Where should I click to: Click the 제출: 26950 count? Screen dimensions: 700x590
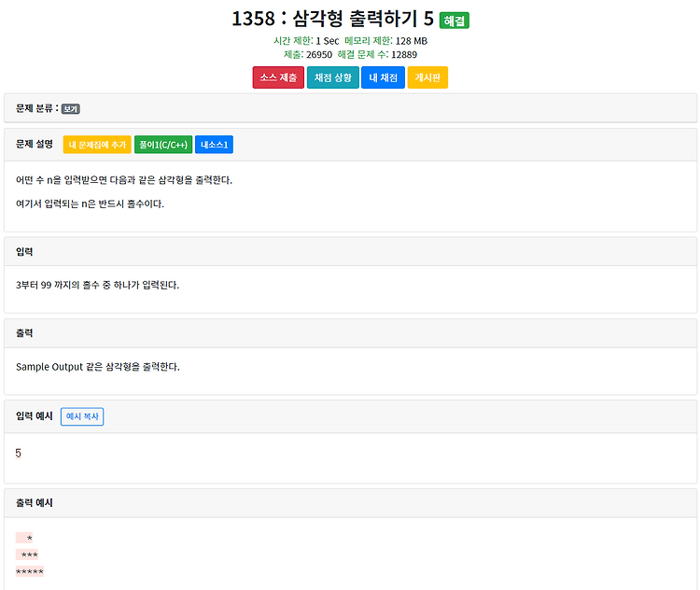[308, 55]
